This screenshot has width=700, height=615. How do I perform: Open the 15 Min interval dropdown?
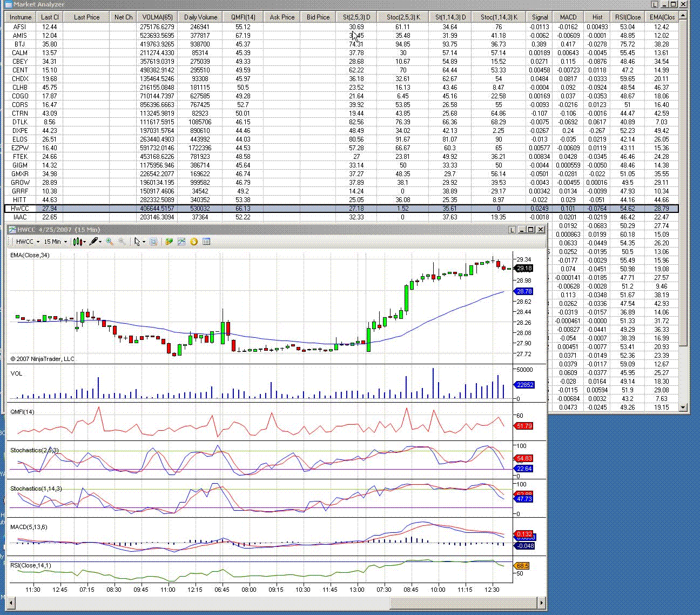tap(65, 242)
